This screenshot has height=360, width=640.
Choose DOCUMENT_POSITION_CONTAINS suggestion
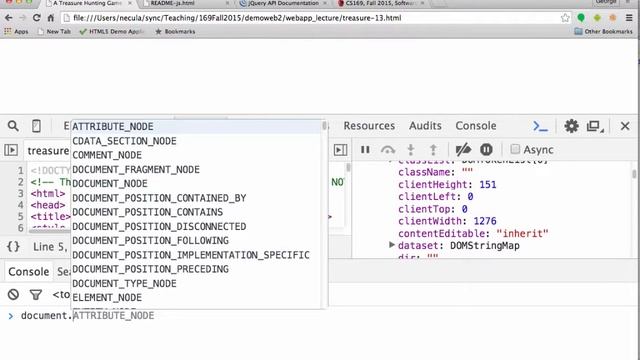(196, 212)
